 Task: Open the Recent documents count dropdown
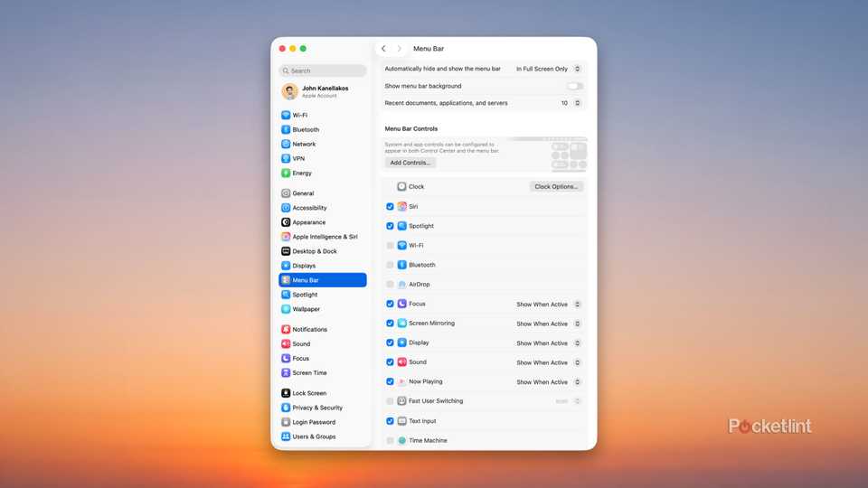tap(571, 103)
